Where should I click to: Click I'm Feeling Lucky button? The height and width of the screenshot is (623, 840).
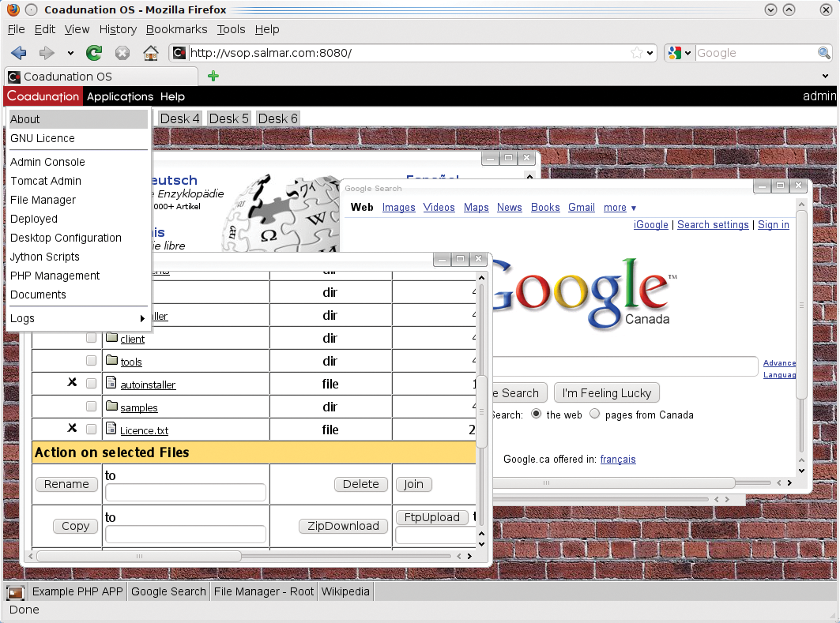tap(606, 393)
